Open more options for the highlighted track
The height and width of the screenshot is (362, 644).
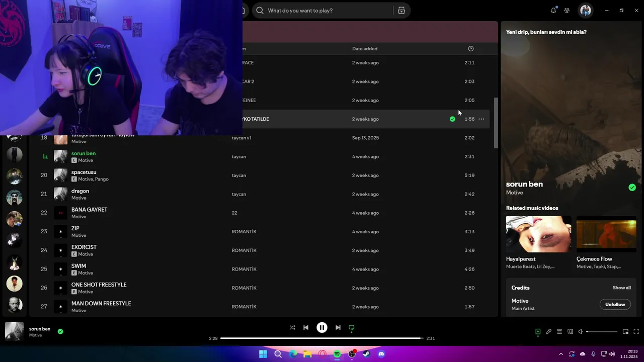point(481,119)
